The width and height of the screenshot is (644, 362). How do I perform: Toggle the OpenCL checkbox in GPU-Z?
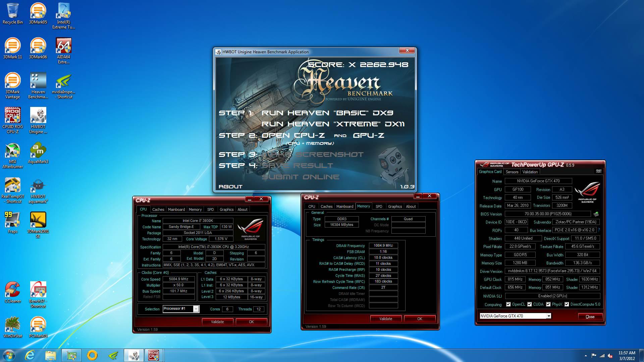508,304
